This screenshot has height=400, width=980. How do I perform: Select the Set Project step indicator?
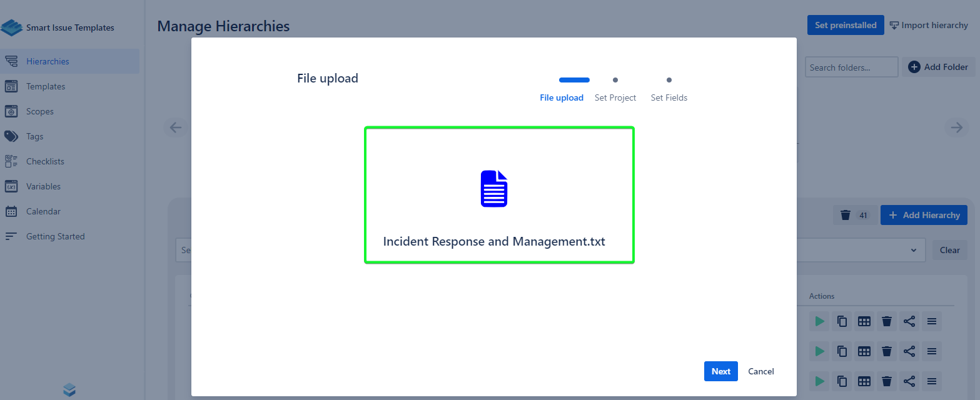615,81
